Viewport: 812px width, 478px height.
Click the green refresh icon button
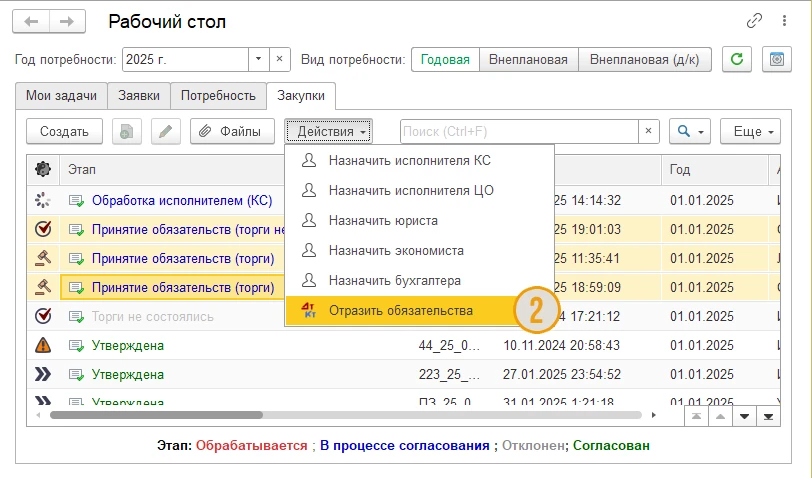click(x=737, y=59)
